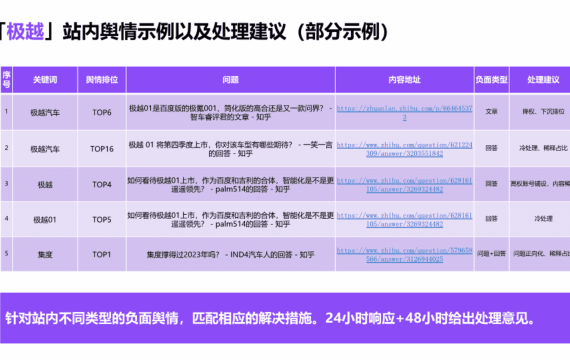Select the 集度 keyword cell
Image resolution: width=570 pixels, height=360 pixels.
45,255
